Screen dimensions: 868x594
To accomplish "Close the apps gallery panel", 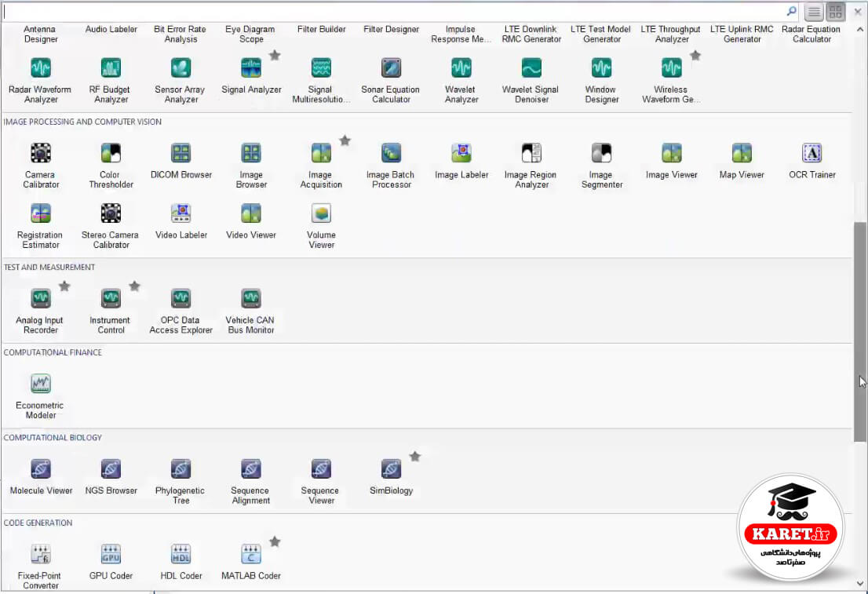I will [858, 11].
